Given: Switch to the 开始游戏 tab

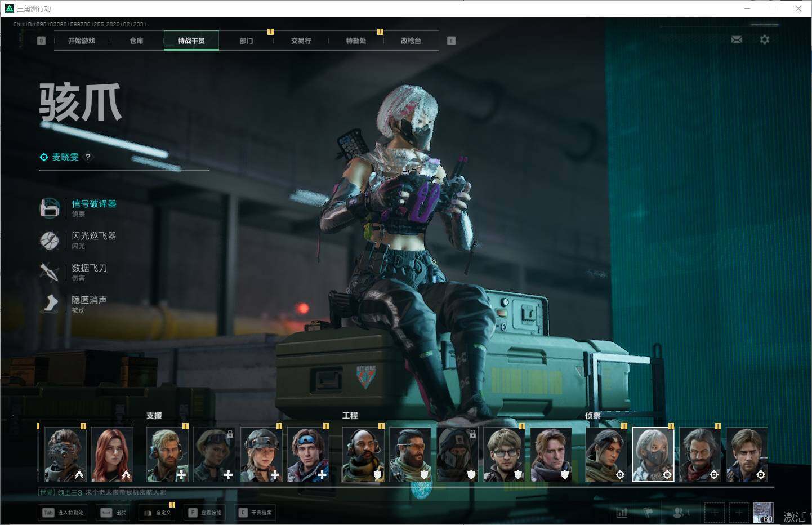Looking at the screenshot, I should pyautogui.click(x=82, y=41).
